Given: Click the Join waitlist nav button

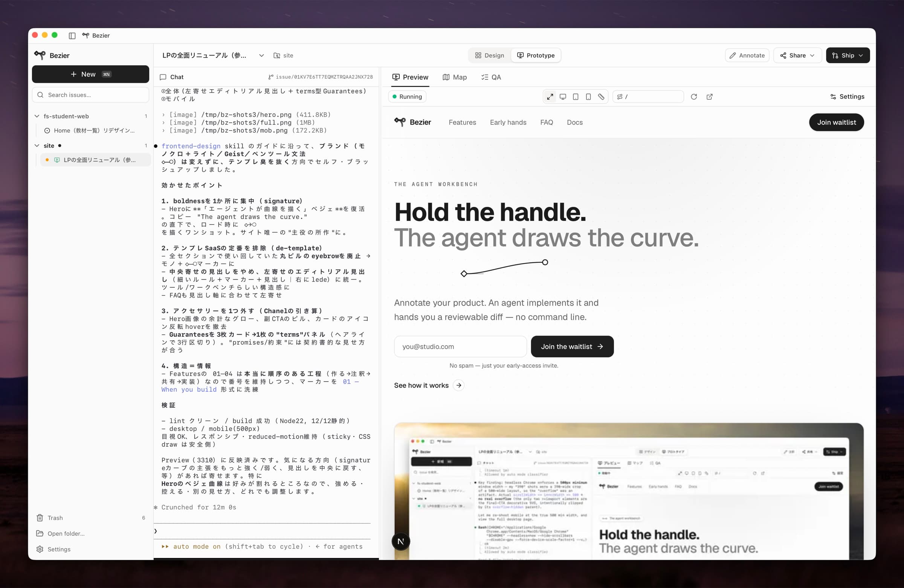Looking at the screenshot, I should (837, 122).
